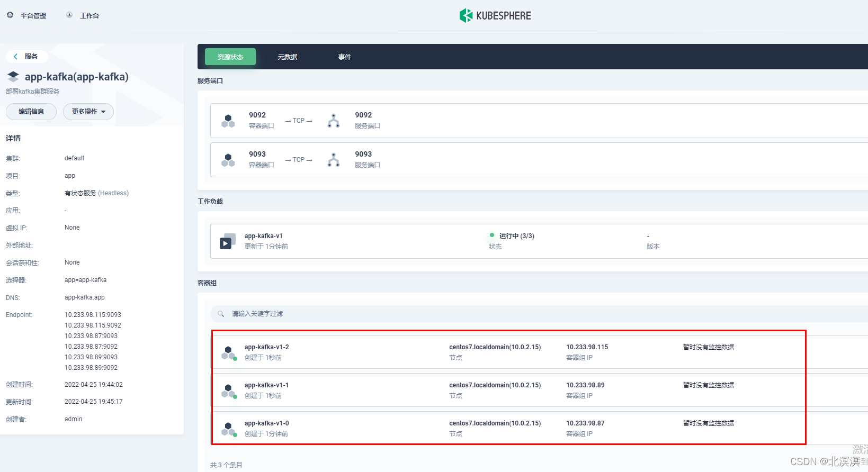Click container port icon for 9093
Viewport: 868px width, 472px height.
pyautogui.click(x=228, y=160)
